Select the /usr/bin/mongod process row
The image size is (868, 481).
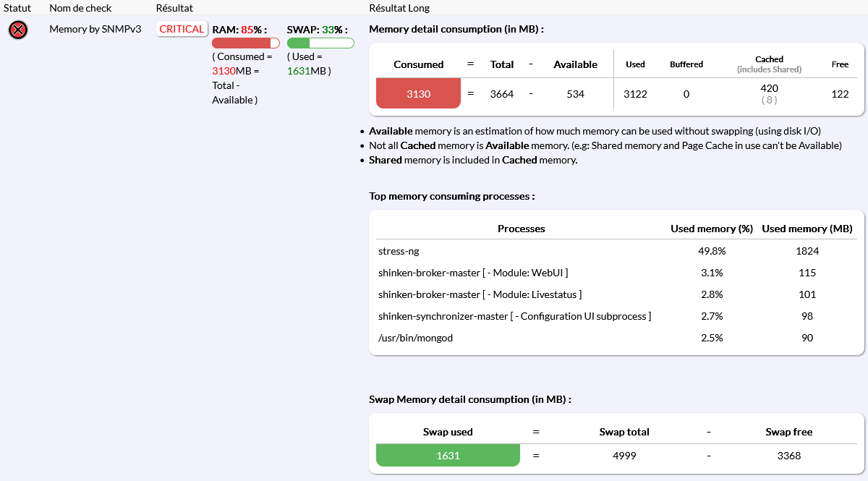pyautogui.click(x=415, y=338)
